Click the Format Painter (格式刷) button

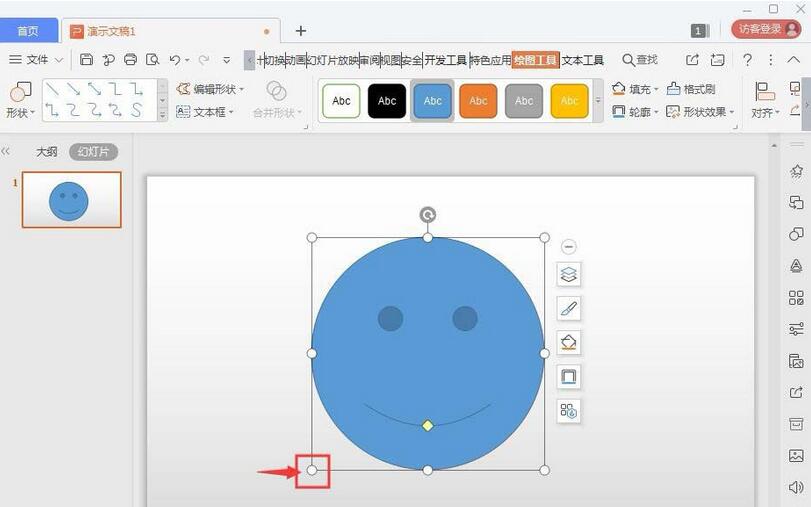[691, 89]
